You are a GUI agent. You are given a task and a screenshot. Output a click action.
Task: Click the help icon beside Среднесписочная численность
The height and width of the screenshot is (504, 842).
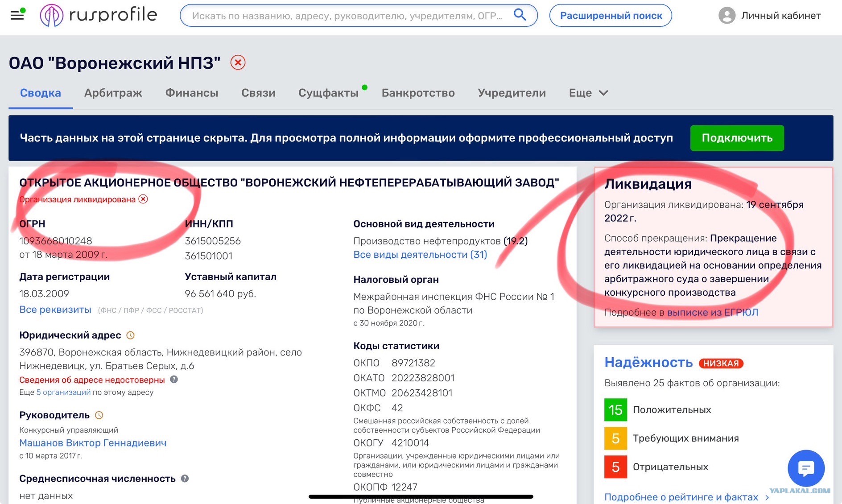[185, 479]
